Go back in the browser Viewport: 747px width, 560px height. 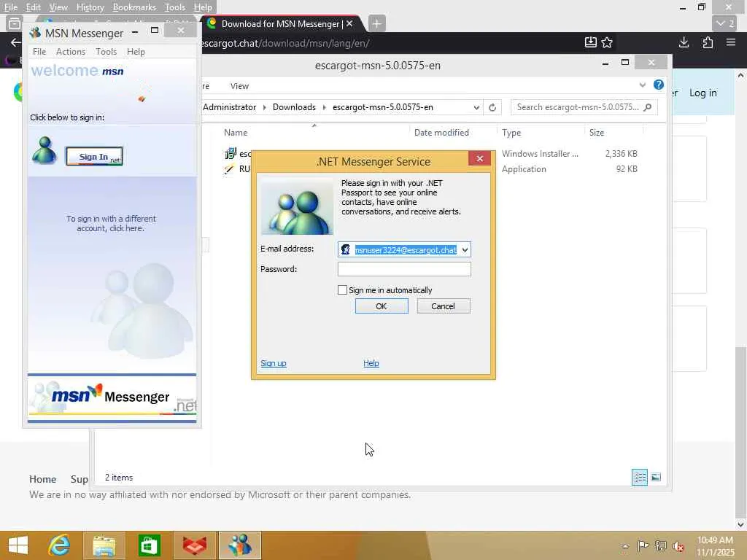point(16,43)
